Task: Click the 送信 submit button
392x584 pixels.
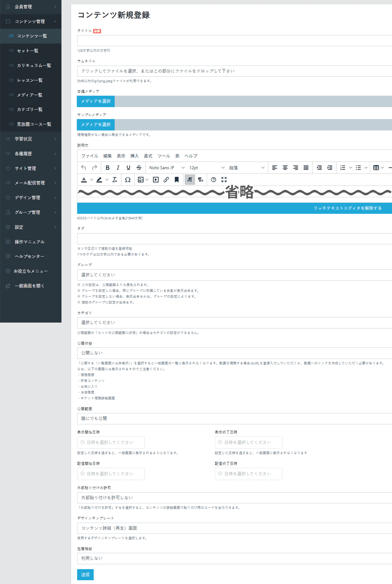Action: pyautogui.click(x=85, y=575)
